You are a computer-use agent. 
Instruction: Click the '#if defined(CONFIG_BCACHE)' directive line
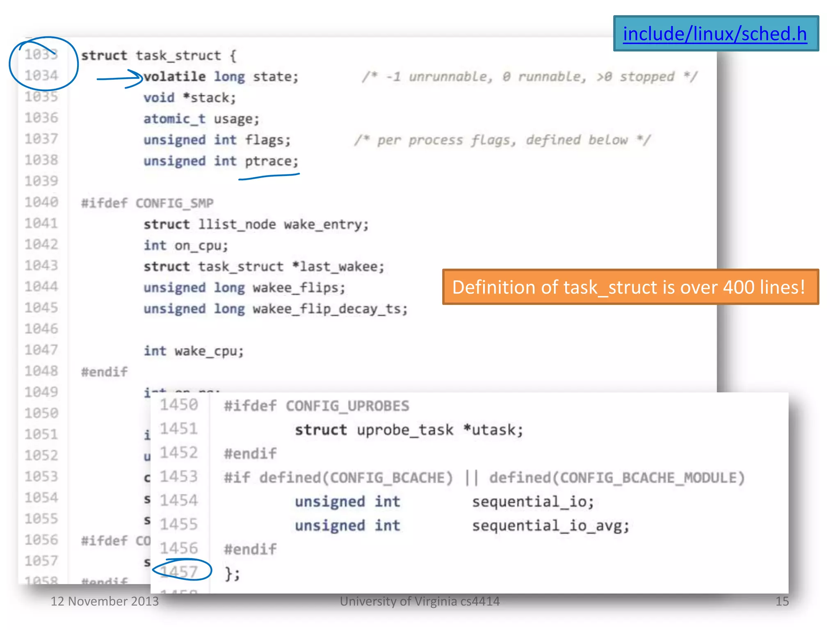tap(484, 478)
